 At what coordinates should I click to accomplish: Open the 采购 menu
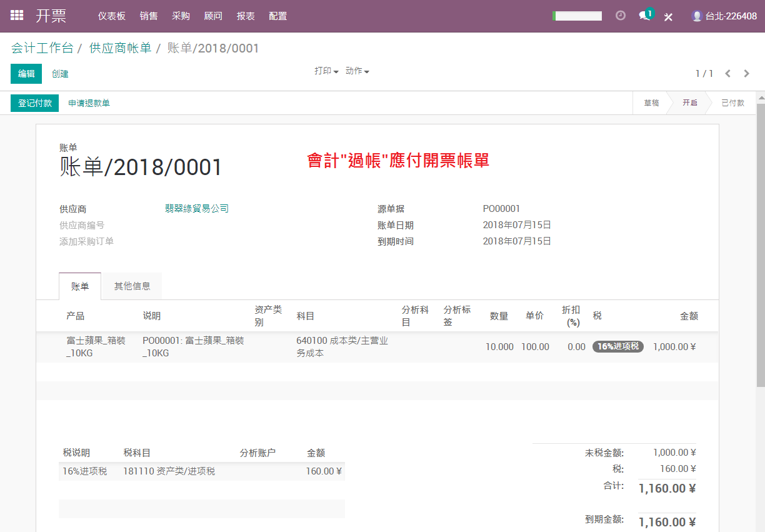(x=181, y=16)
